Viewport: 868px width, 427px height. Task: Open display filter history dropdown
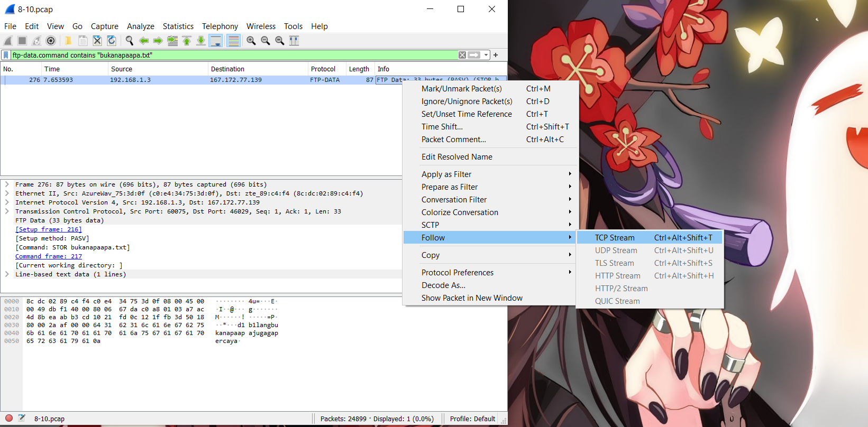pos(486,55)
